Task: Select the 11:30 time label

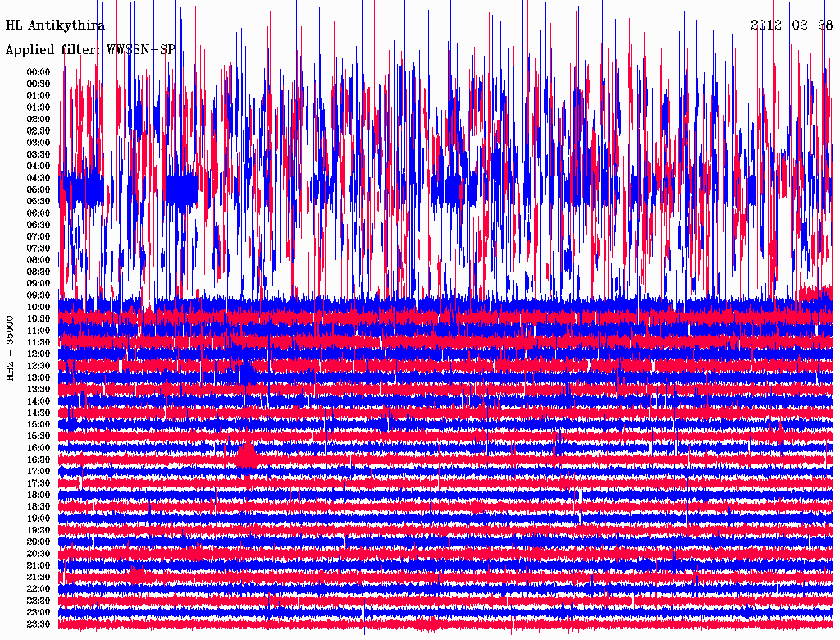Action: [x=39, y=342]
